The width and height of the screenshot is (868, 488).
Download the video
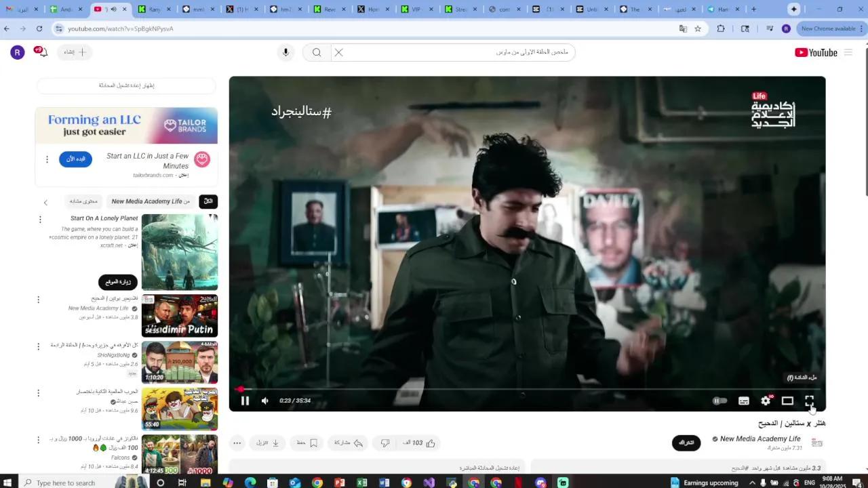(268, 443)
